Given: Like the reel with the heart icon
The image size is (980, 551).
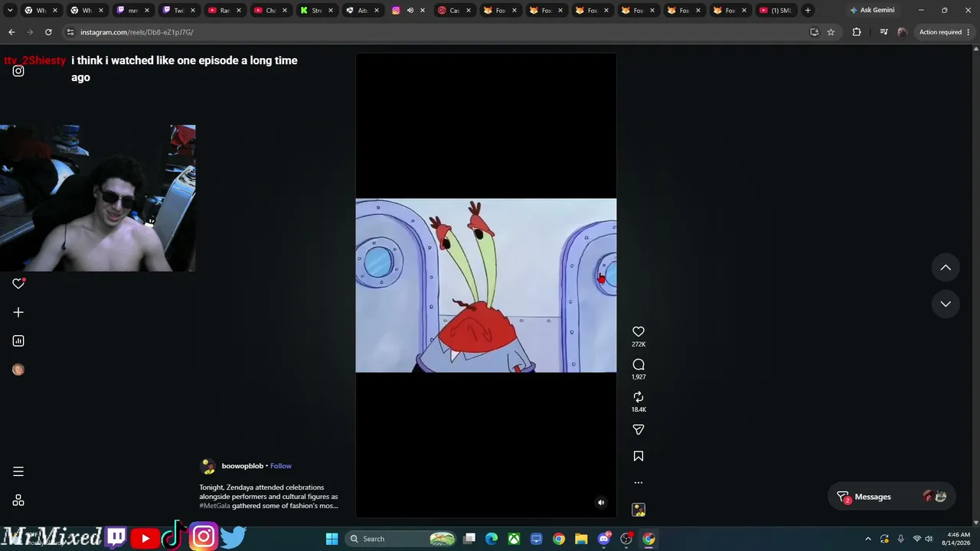Looking at the screenshot, I should click(639, 331).
